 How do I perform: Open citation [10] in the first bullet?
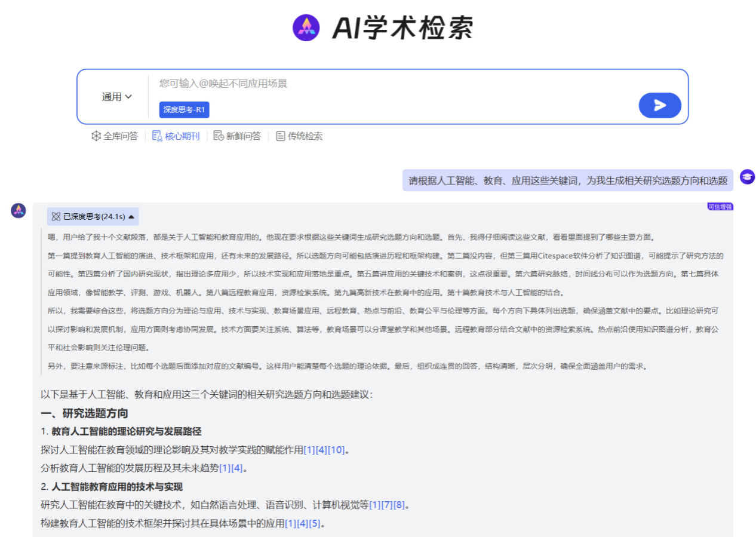336,450
